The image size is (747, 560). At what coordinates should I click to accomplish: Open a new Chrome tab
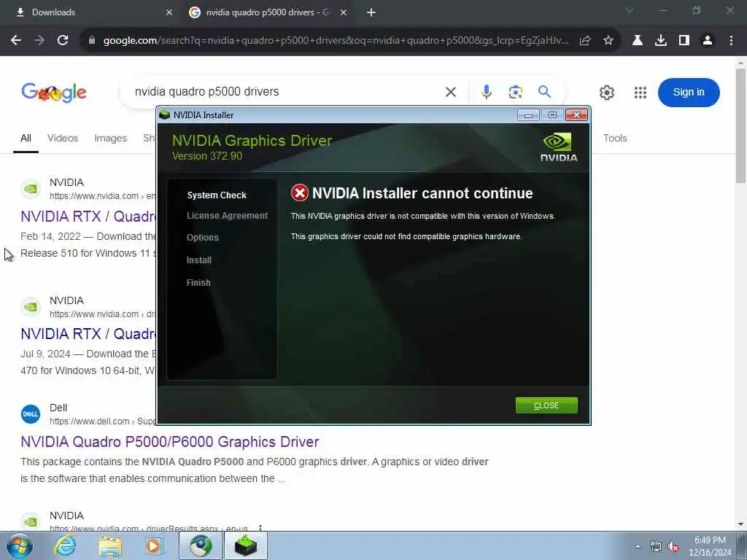(x=371, y=12)
